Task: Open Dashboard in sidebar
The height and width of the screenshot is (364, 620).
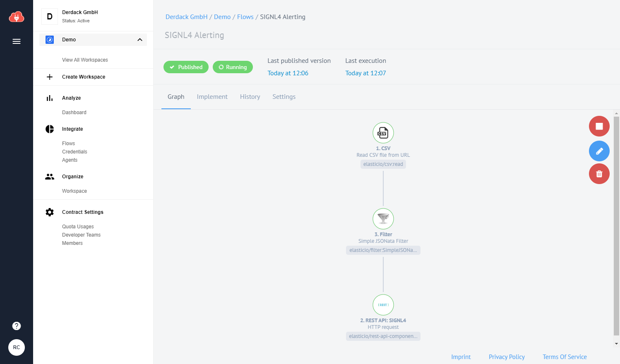Action: tap(74, 113)
